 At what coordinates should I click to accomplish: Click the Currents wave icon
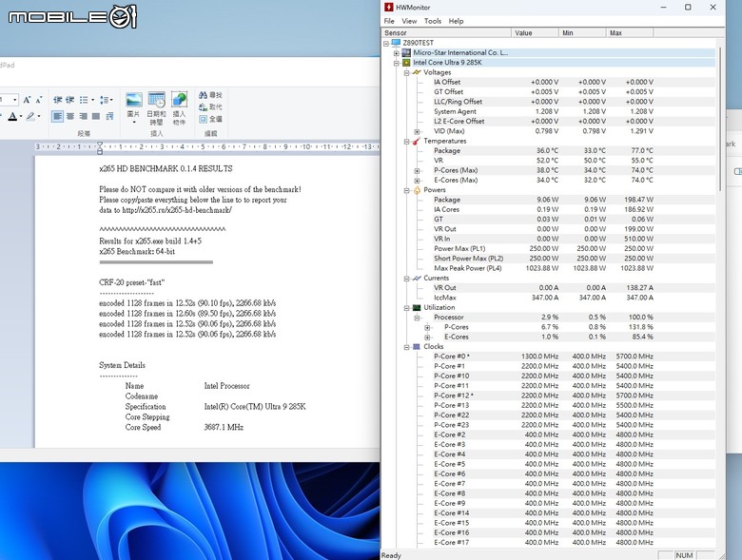(x=417, y=279)
